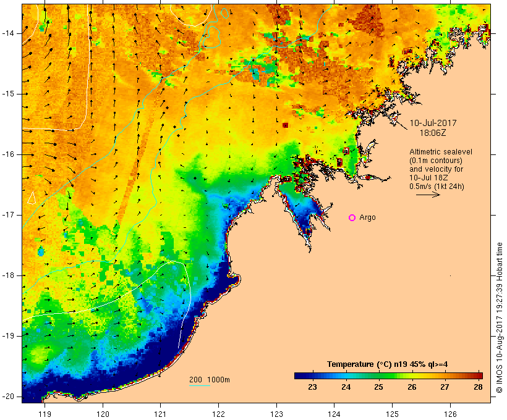This screenshot has width=507, height=420.
Task: Click the latitude label -17
Action: pyautogui.click(x=8, y=215)
